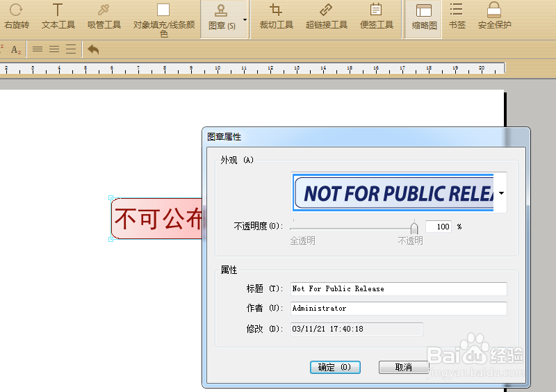Screen dimensions: 556x392
Task: Click the author field 'Administrator'
Action: click(398, 309)
